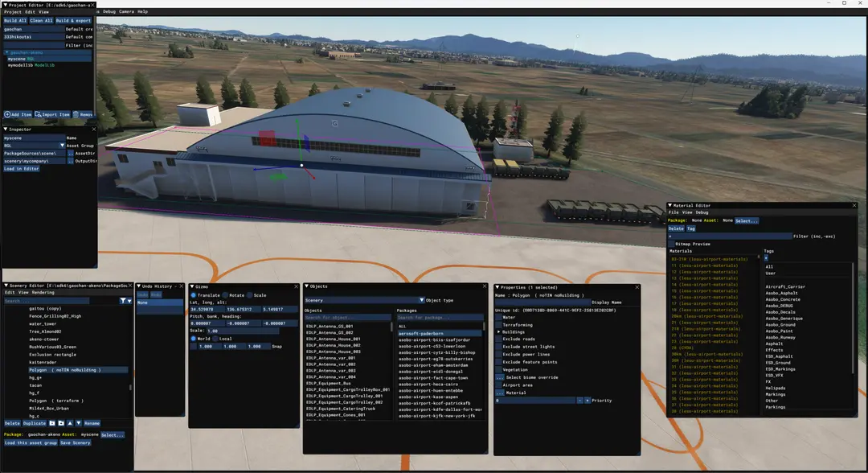Screen dimensions: 868x473
Task: Collapse the Inspector panel
Action: [x=6, y=129]
